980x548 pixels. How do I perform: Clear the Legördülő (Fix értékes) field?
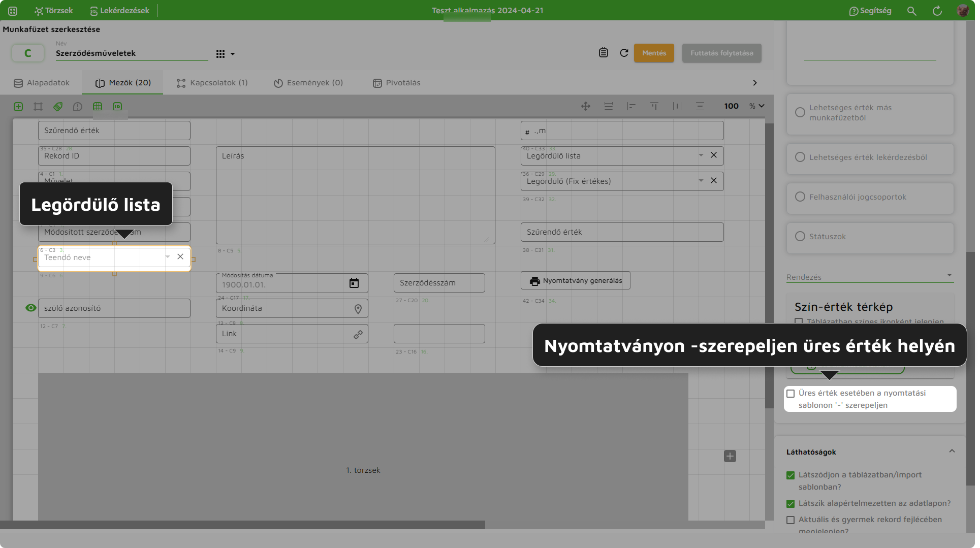(x=714, y=181)
